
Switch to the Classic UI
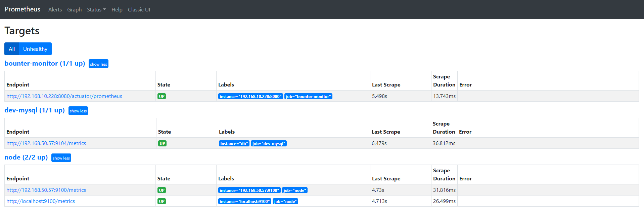tap(139, 10)
